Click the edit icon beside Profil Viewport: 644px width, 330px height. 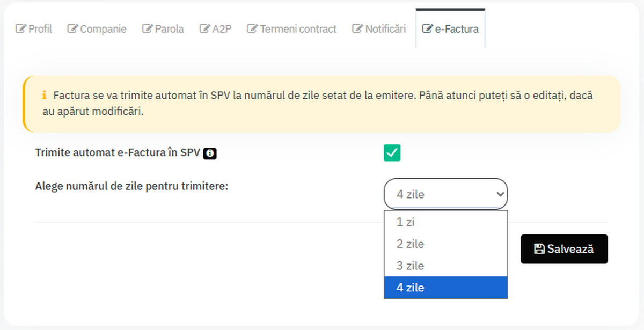pyautogui.click(x=21, y=29)
